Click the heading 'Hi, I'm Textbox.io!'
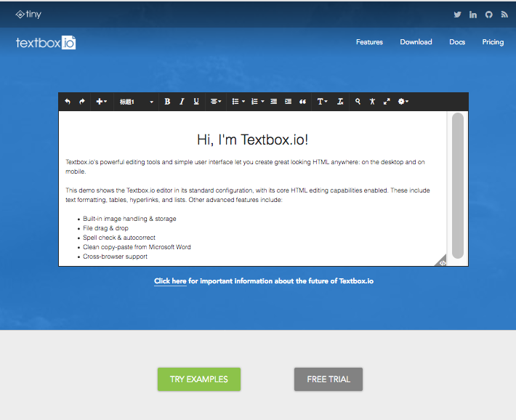The height and width of the screenshot is (420, 516). pyautogui.click(x=252, y=140)
